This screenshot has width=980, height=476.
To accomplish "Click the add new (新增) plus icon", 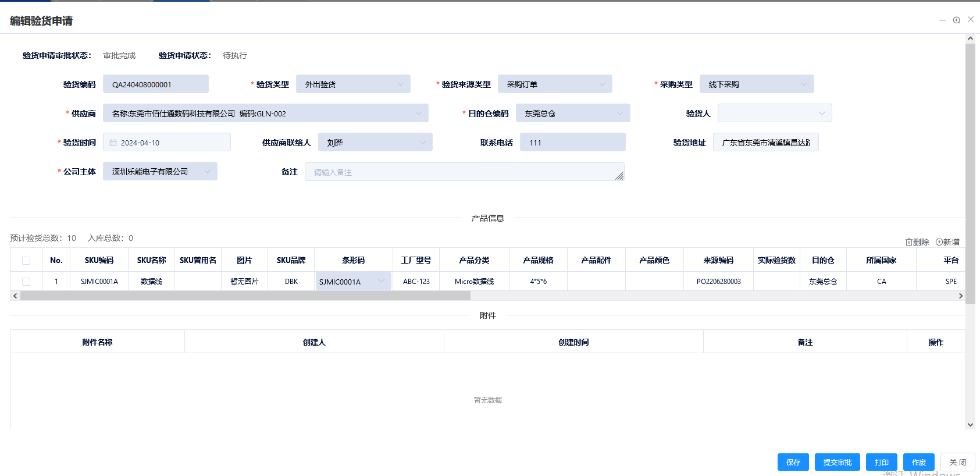I will click(939, 242).
